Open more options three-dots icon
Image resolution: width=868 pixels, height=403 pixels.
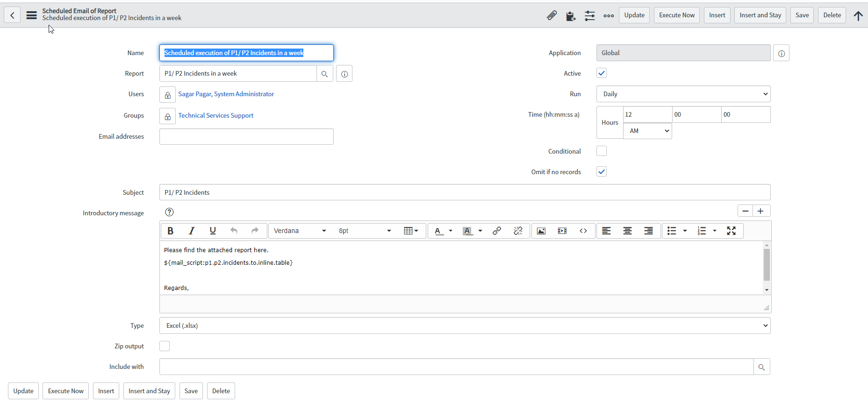609,16
